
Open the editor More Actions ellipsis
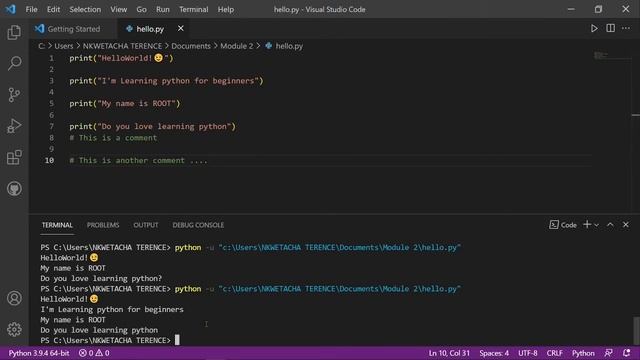pos(626,29)
